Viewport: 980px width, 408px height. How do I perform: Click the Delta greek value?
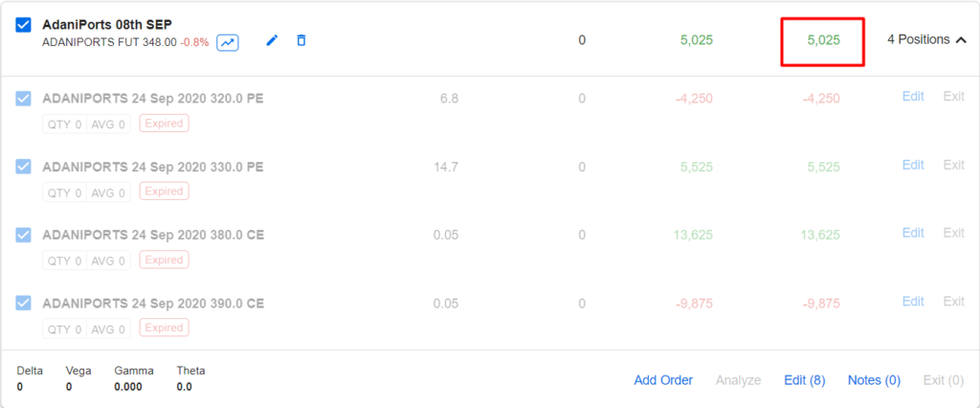coord(19,387)
